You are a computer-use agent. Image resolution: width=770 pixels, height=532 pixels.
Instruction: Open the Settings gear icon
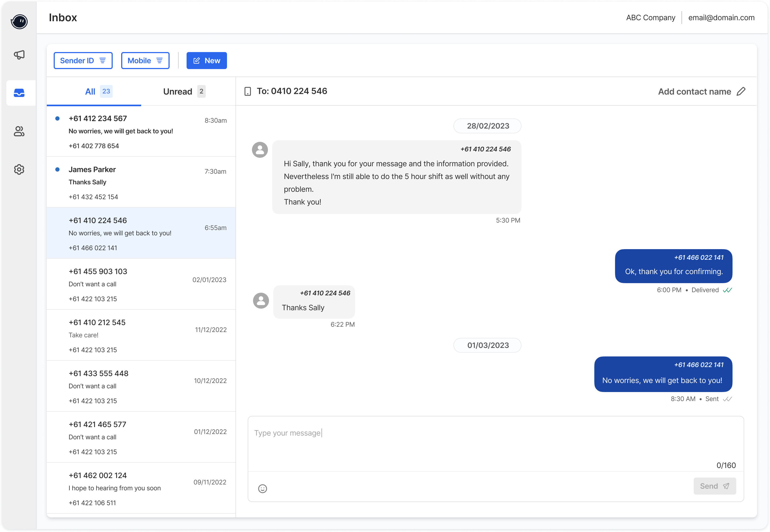tap(19, 169)
